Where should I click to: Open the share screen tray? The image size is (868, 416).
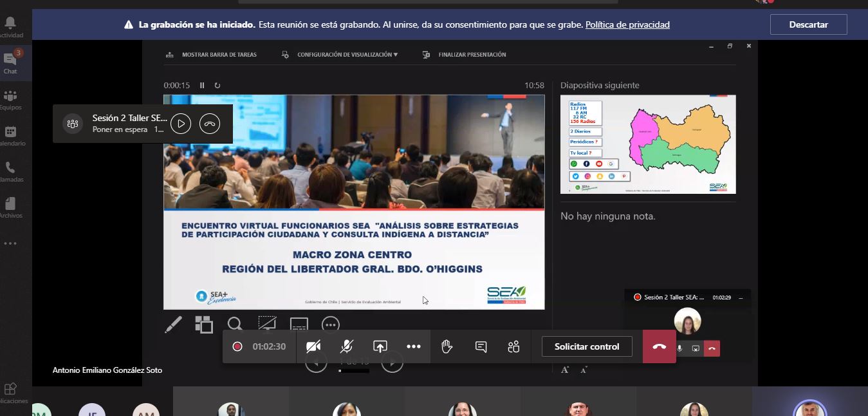(380, 346)
